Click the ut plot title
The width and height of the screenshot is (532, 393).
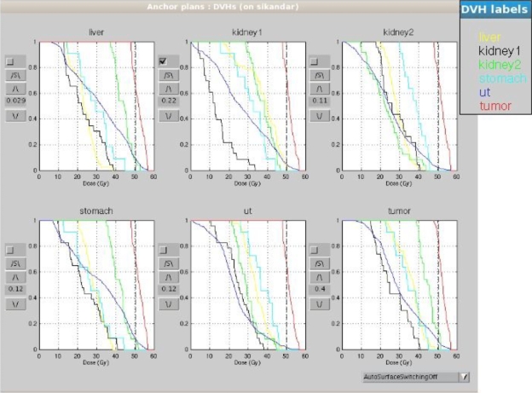click(x=248, y=211)
